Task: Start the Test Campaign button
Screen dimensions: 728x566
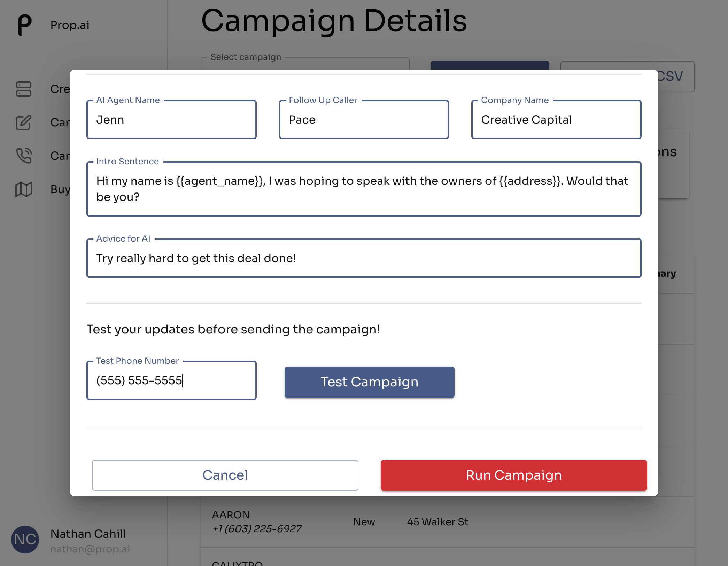Action: (x=369, y=382)
